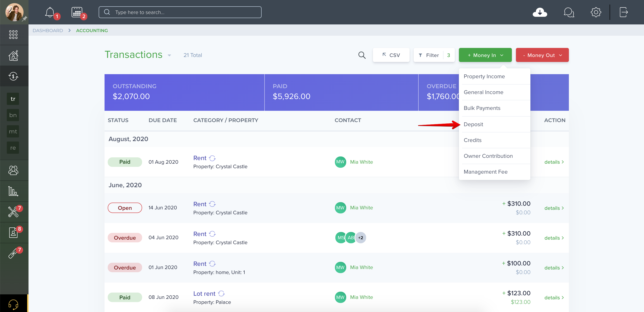Select Owner Contribution menu item
Screen dimensions: 644x312
[x=494, y=156]
